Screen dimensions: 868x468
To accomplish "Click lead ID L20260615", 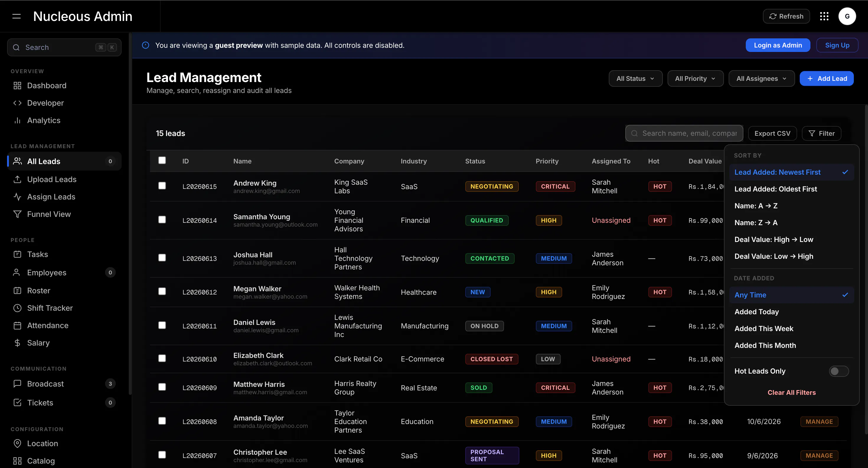I will coord(200,186).
